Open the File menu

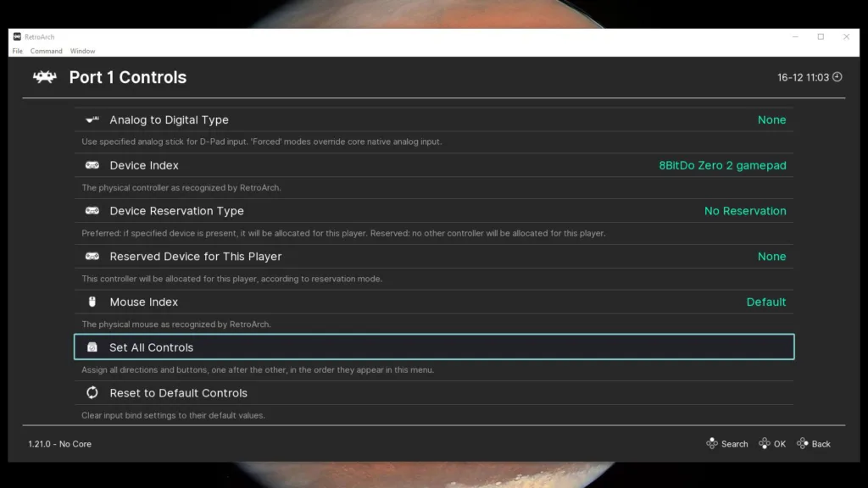[x=16, y=51]
